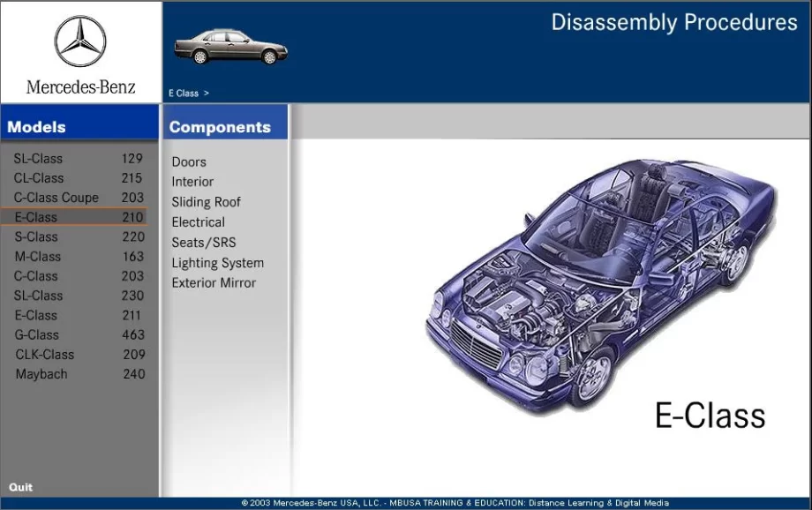Select C-Class Coupe 203 model
812x510 pixels.
pos(79,198)
